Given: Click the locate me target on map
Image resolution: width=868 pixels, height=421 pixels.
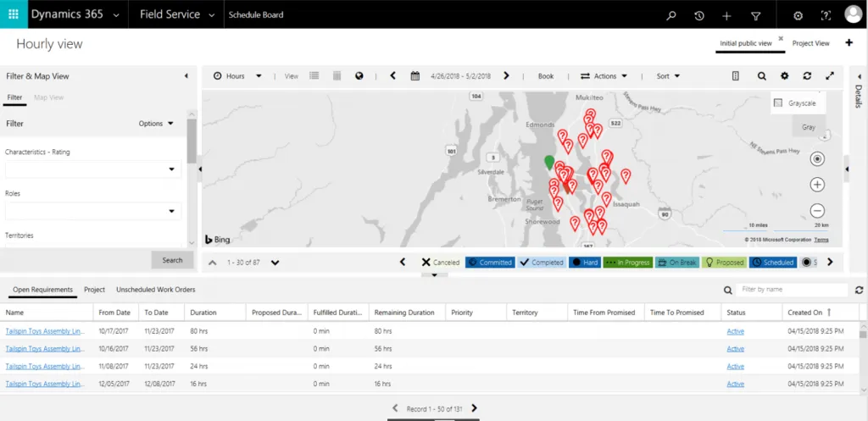Looking at the screenshot, I should [817, 159].
